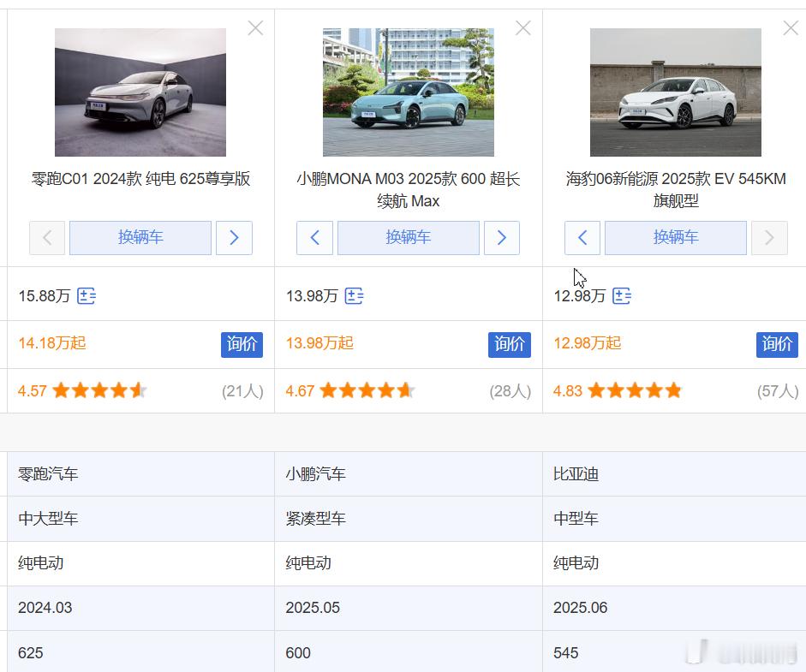Screen dimensions: 806x672
Task: Open price calculator icon beside 12.98万
Action: tap(622, 296)
